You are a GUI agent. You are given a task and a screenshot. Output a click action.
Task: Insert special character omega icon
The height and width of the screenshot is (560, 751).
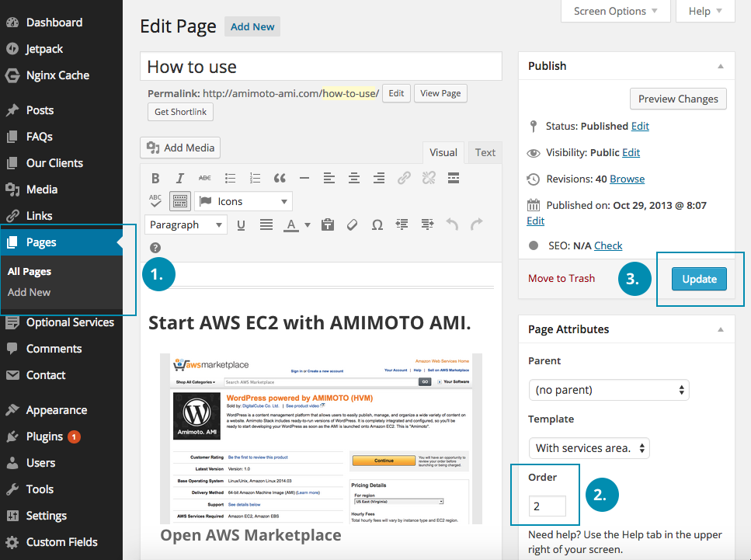pos(377,225)
